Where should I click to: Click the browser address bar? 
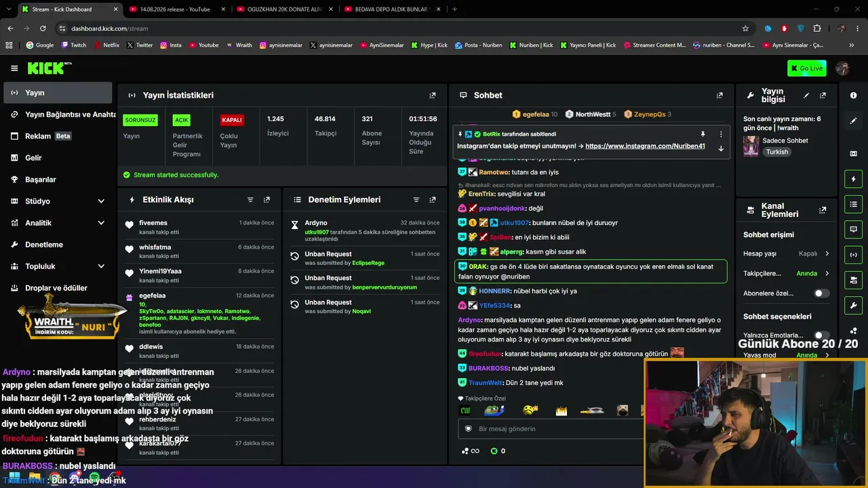point(400,28)
